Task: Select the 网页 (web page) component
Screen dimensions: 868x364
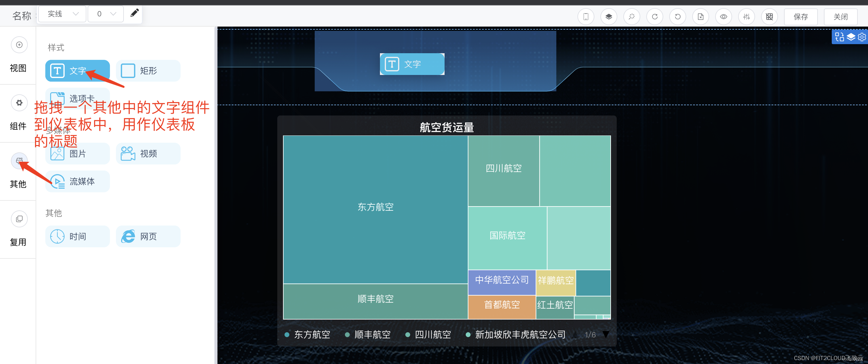Action: tap(148, 236)
